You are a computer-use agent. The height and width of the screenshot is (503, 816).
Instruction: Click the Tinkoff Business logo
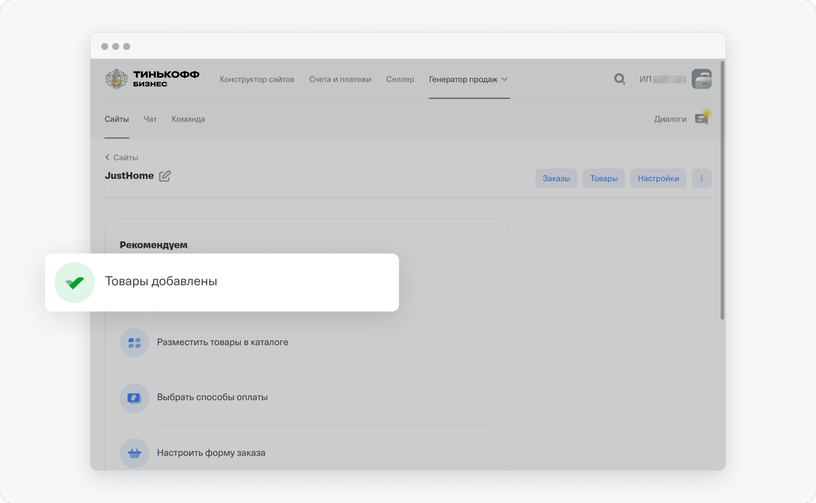[152, 79]
